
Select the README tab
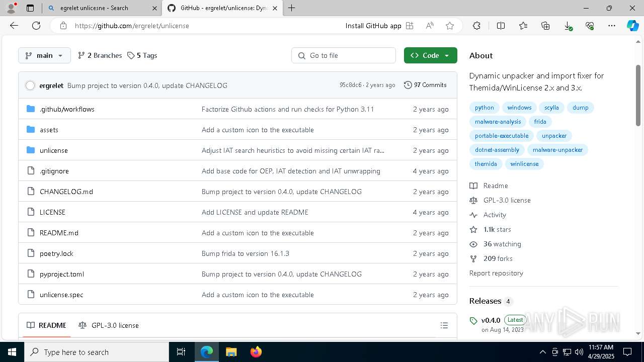[46, 325]
